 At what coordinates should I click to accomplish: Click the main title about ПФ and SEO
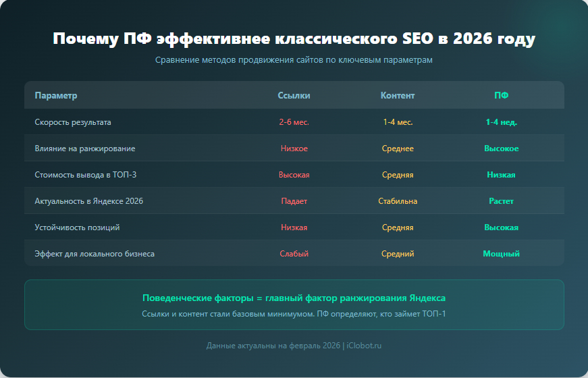click(x=294, y=39)
